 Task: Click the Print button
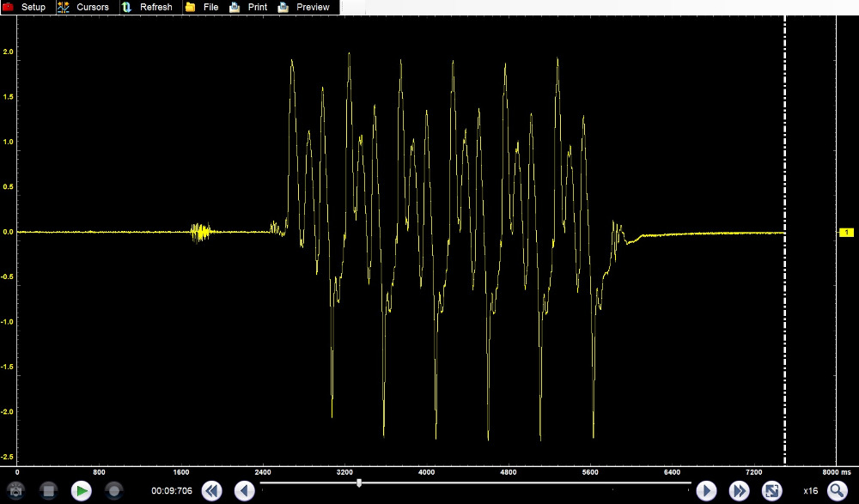point(248,7)
